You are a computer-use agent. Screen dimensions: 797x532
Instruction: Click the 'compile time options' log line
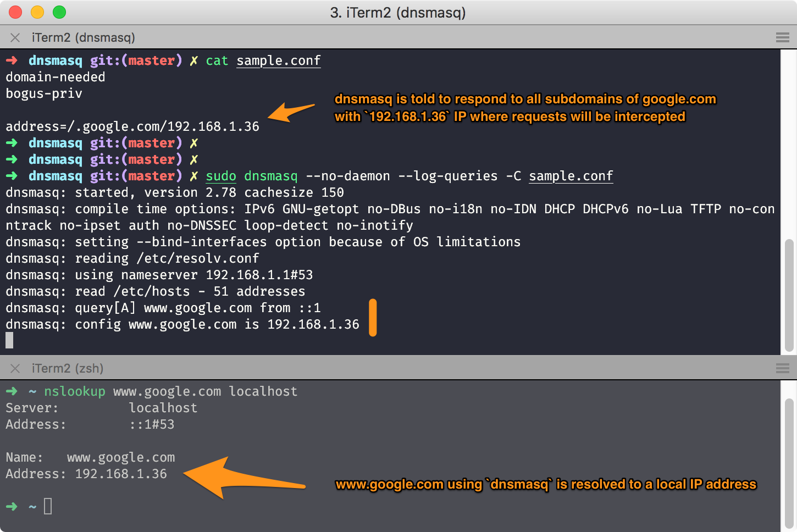pos(390,209)
